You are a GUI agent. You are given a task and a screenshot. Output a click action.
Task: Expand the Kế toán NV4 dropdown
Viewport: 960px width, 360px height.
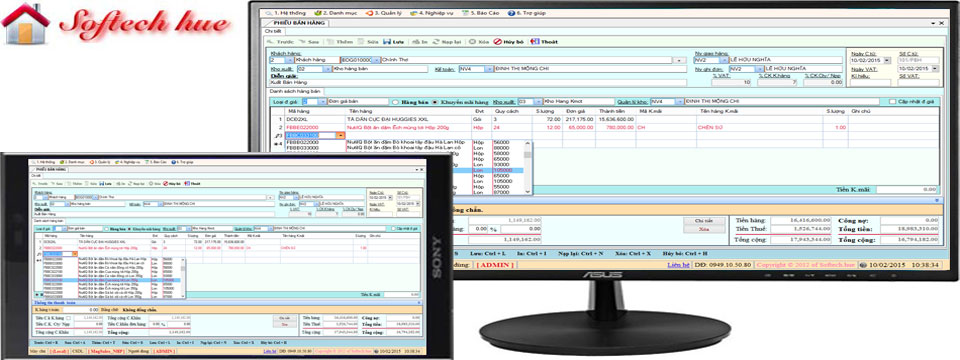click(x=489, y=69)
